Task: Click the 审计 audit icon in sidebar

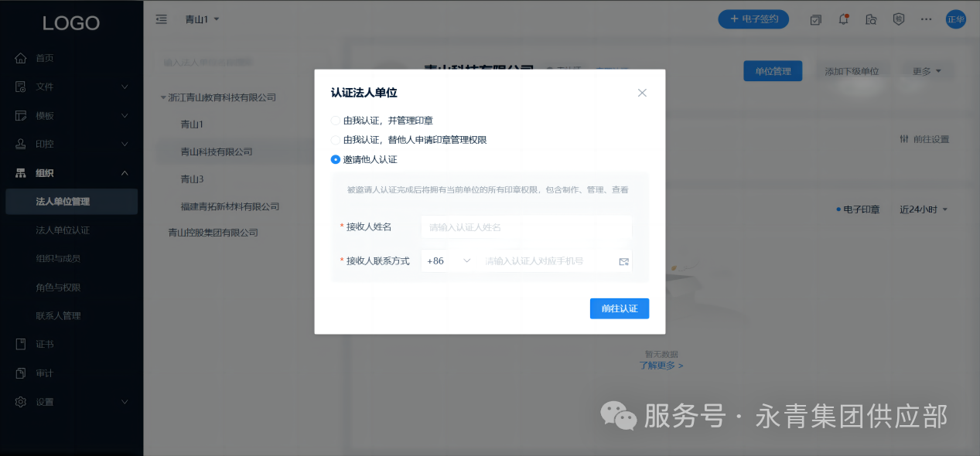Action: (21, 373)
